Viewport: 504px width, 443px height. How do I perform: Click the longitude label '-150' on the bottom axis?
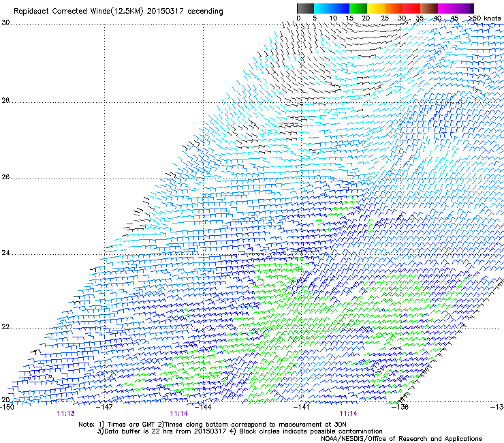click(x=7, y=407)
